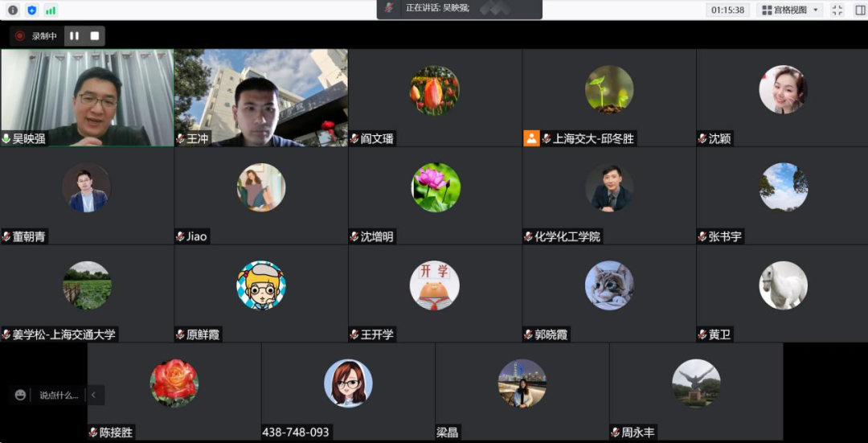
Task: Click the exit full screen icon
Action: click(x=837, y=10)
